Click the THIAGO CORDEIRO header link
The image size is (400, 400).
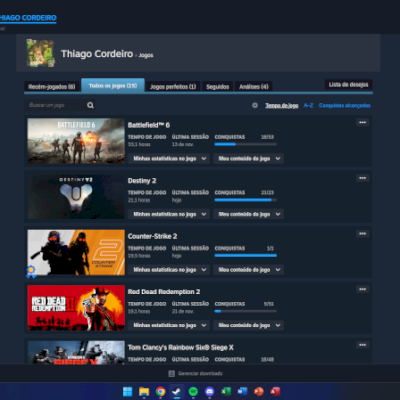click(x=28, y=18)
